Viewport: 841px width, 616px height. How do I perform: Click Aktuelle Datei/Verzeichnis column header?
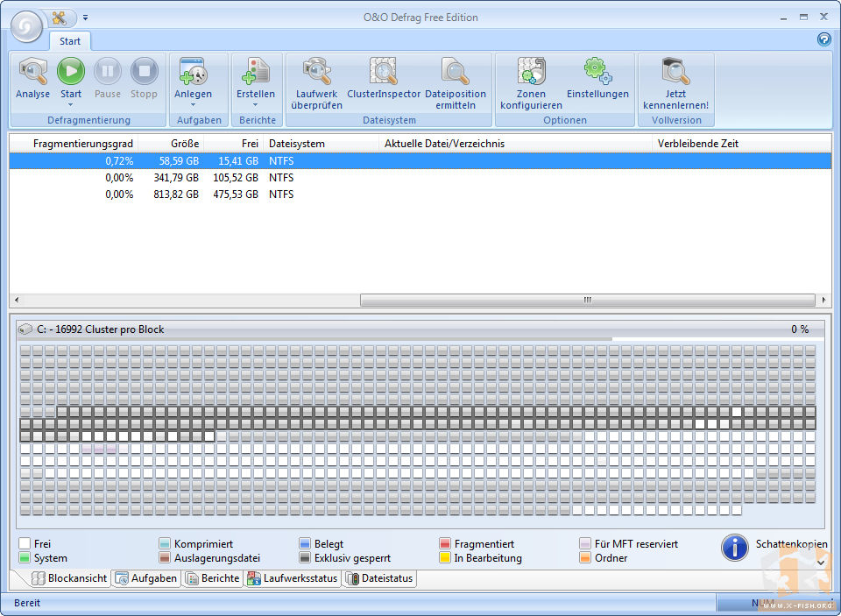click(x=515, y=144)
